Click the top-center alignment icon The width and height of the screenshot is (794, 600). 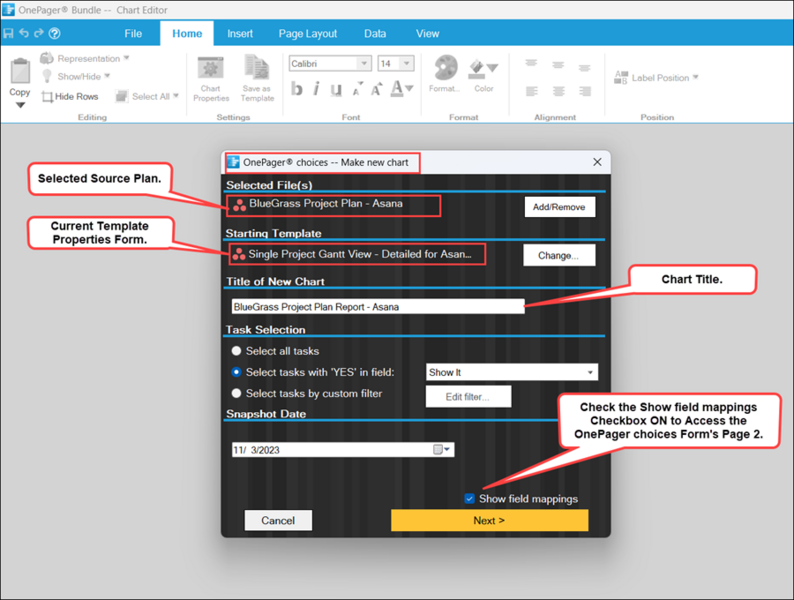(558, 65)
